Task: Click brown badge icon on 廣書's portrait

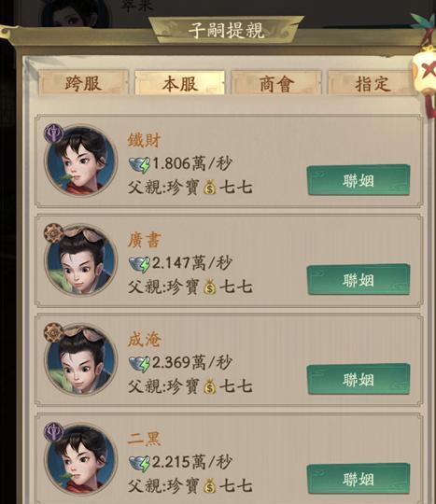Action: tap(54, 232)
